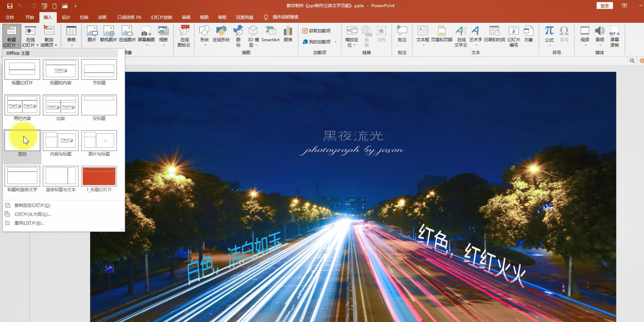Open 在线图片 picture gallery

point(127,34)
